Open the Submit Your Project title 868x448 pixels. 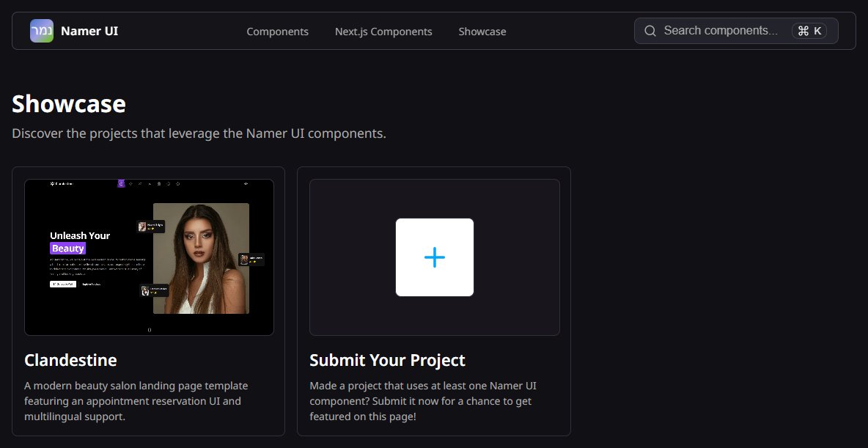click(388, 360)
